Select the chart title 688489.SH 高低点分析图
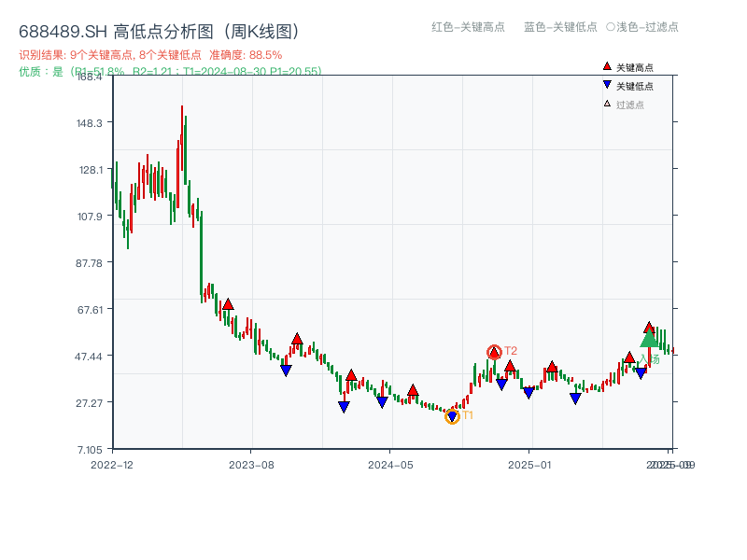The image size is (747, 560). tap(115, 29)
